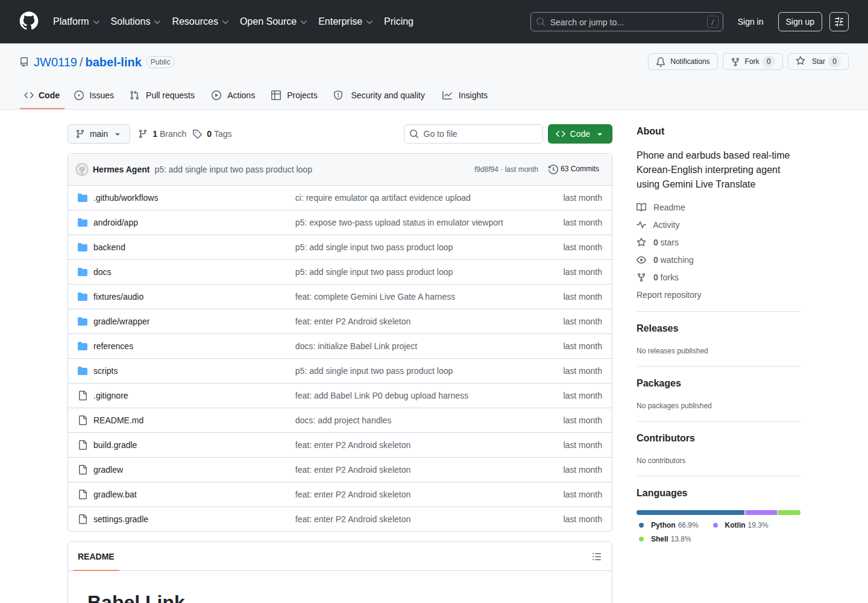868x603 pixels.
Task: Click the watching eye icon
Action: 641,260
